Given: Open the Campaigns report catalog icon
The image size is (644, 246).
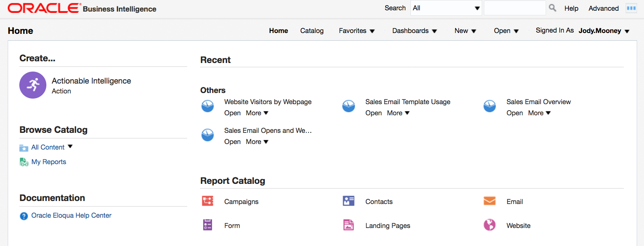Looking at the screenshot, I should pyautogui.click(x=208, y=201).
